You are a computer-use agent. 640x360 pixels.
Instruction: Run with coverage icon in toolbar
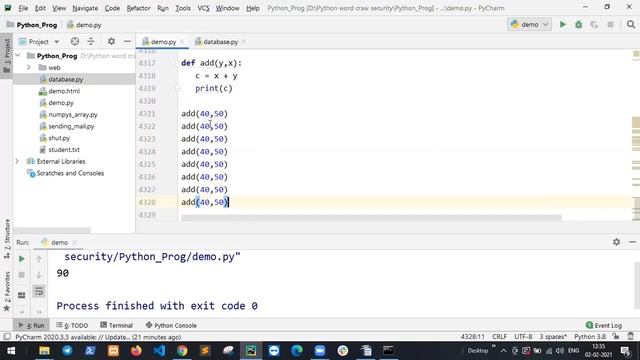[x=594, y=24]
